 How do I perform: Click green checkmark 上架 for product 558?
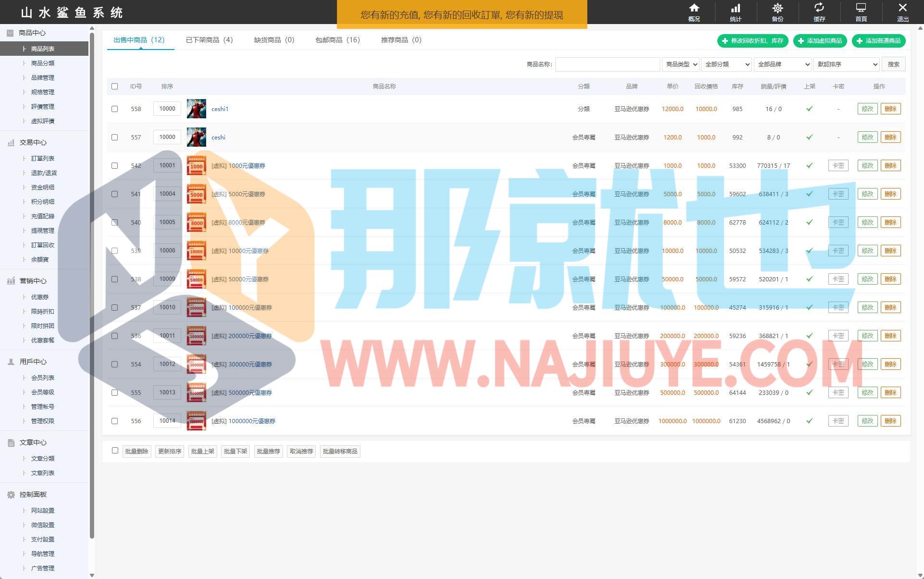(810, 109)
